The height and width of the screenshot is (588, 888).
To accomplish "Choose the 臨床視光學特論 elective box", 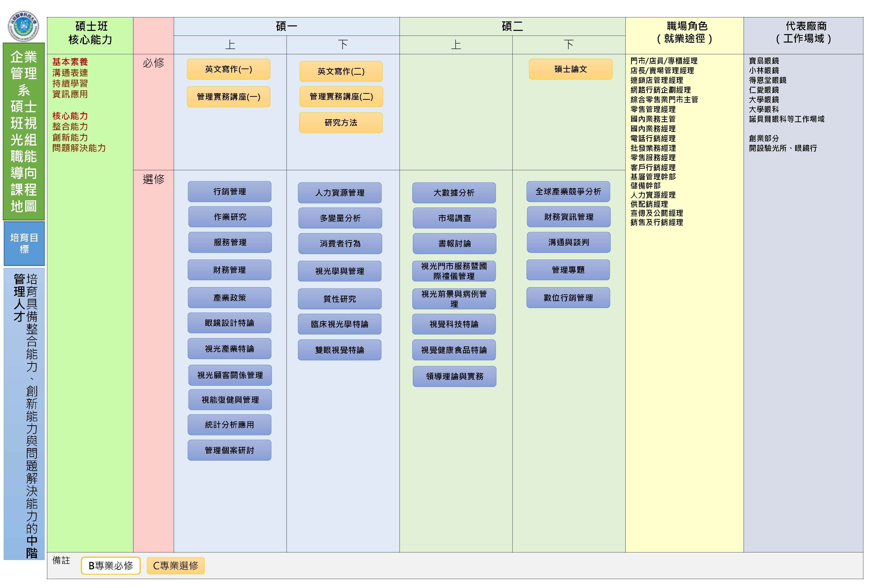I will point(340,324).
